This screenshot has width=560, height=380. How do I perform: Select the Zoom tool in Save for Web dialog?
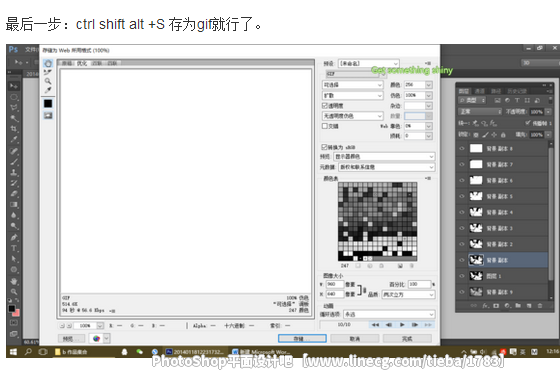coord(48,81)
